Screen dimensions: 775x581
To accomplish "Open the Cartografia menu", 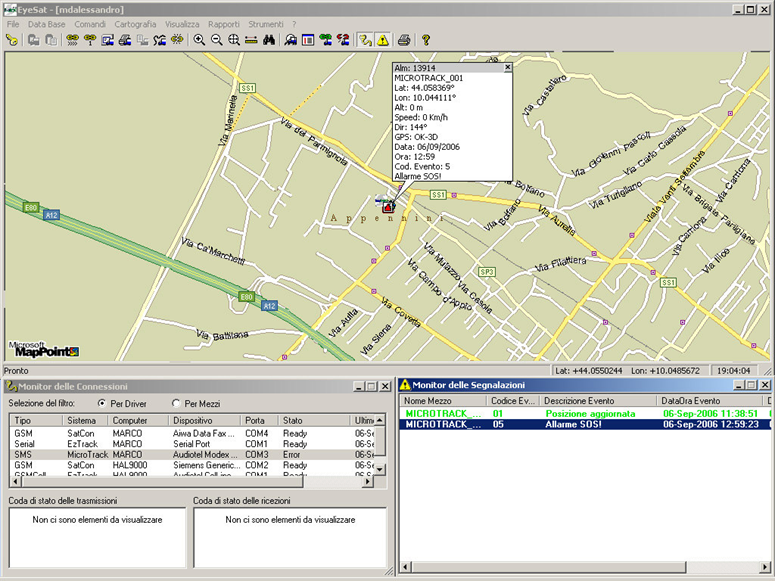I will 135,24.
